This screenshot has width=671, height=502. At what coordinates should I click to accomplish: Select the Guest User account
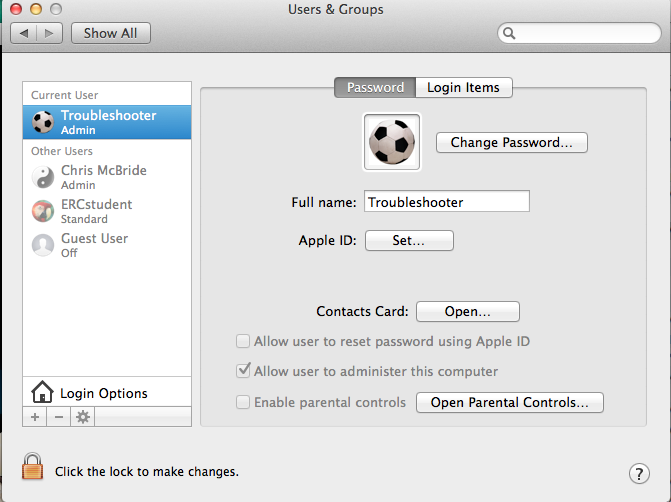point(92,245)
